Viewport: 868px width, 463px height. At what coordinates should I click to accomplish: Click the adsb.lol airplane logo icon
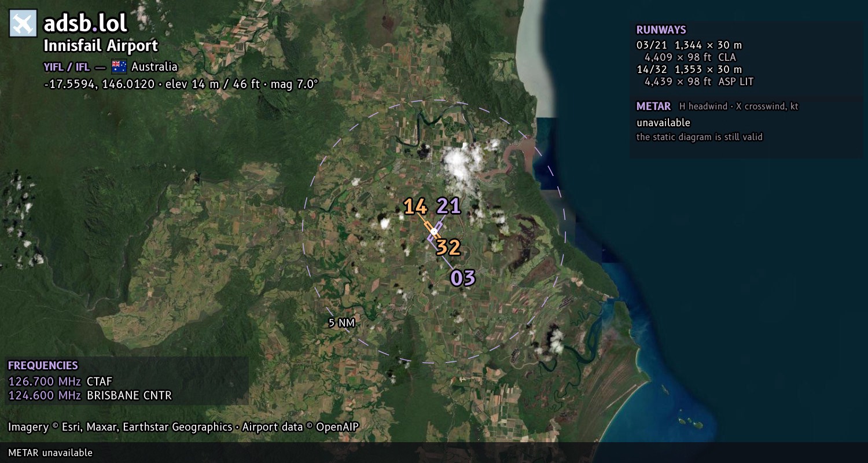(x=23, y=24)
